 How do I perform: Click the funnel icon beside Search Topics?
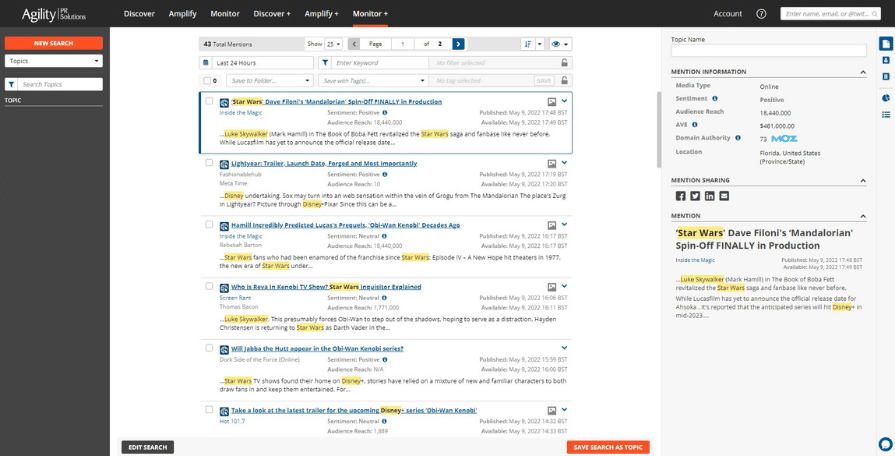coord(11,84)
